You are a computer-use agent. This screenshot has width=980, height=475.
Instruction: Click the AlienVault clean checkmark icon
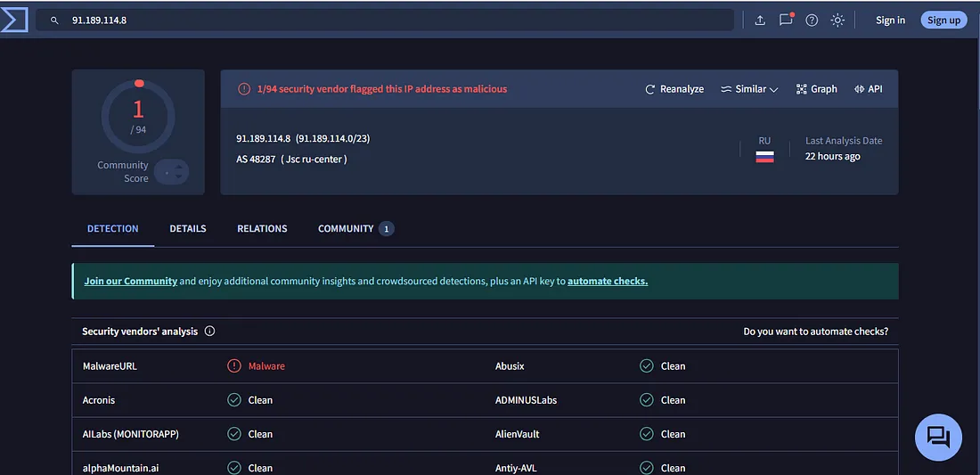pyautogui.click(x=647, y=434)
